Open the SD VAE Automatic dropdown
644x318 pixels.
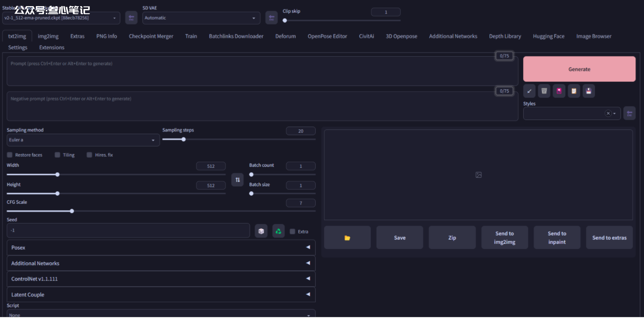pyautogui.click(x=201, y=18)
